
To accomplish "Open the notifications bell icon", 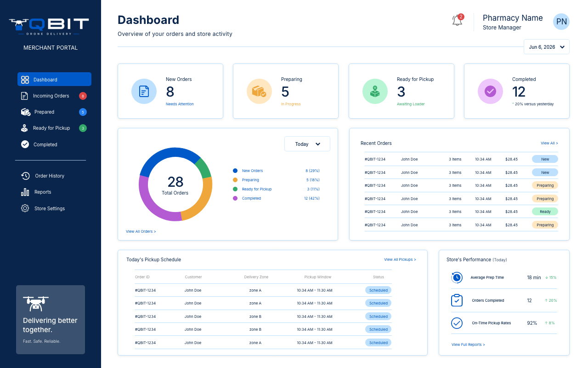I will tap(458, 20).
